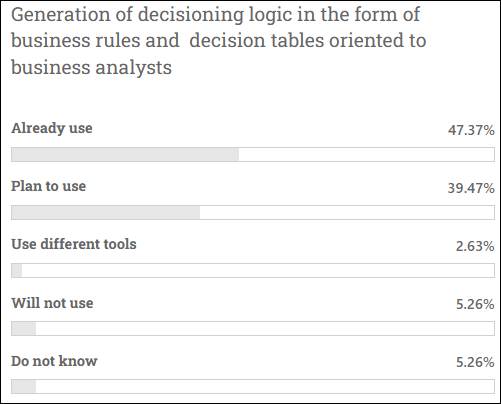Click the filled portion of 'Plan to use' bar
The image size is (501, 404).
[x=106, y=213]
